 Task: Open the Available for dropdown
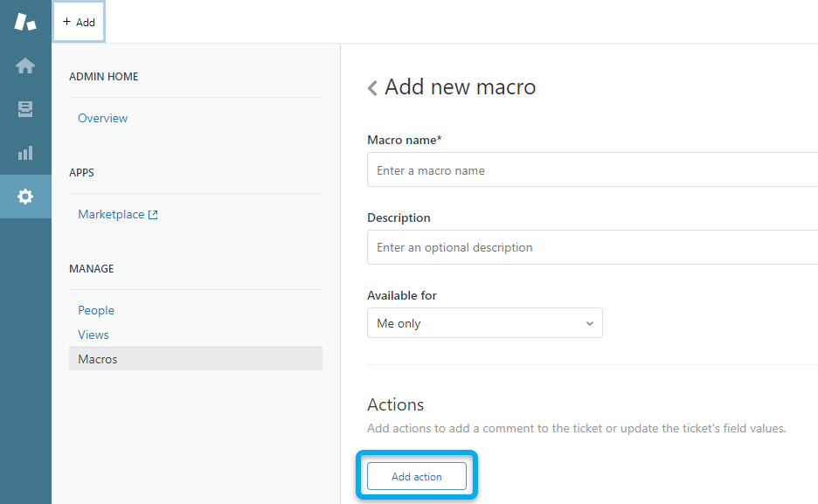484,323
